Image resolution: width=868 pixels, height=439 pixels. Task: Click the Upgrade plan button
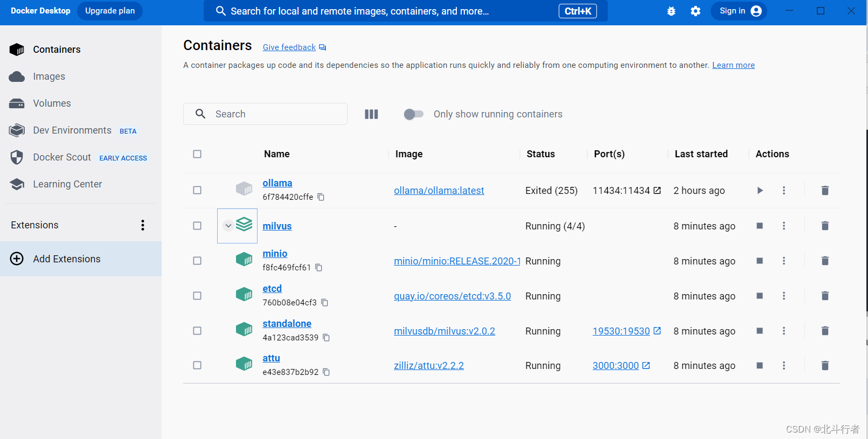[x=110, y=11]
